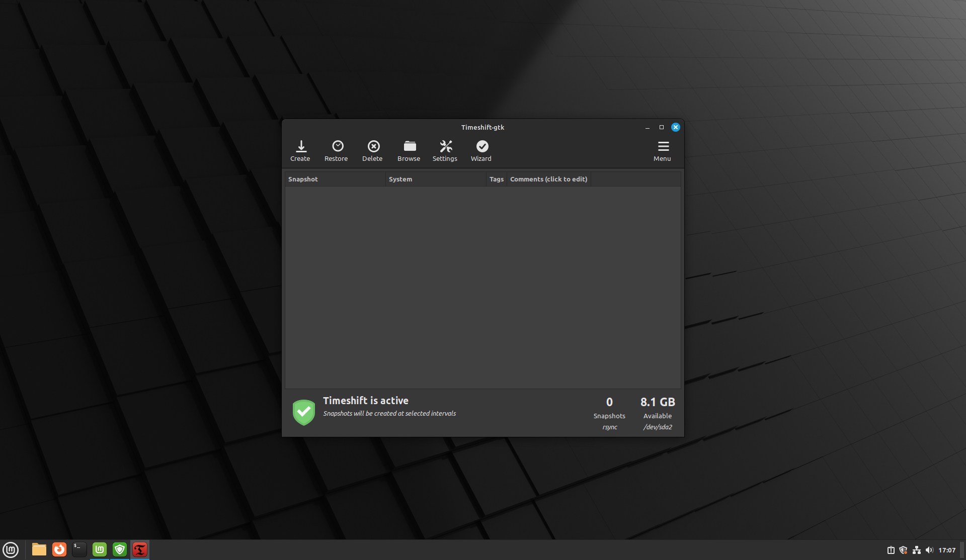Click the 'Timeshift is active' status text
The width and height of the screenshot is (966, 560).
pos(366,401)
